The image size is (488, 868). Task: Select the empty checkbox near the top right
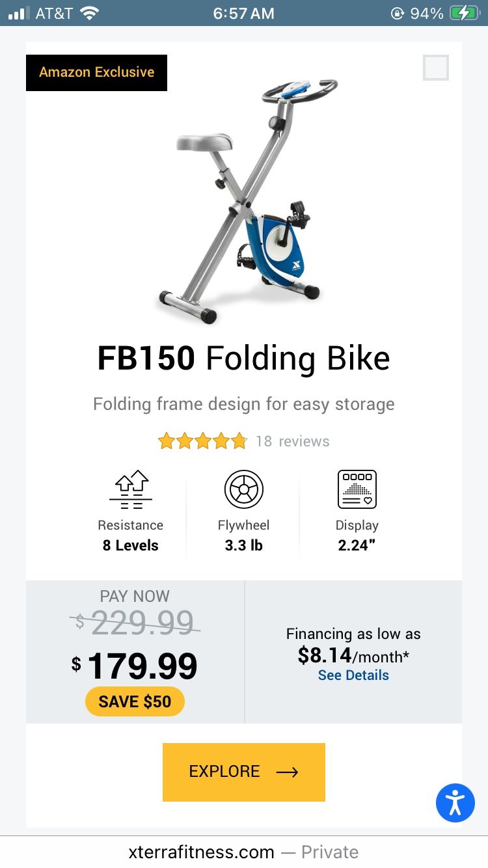click(435, 67)
